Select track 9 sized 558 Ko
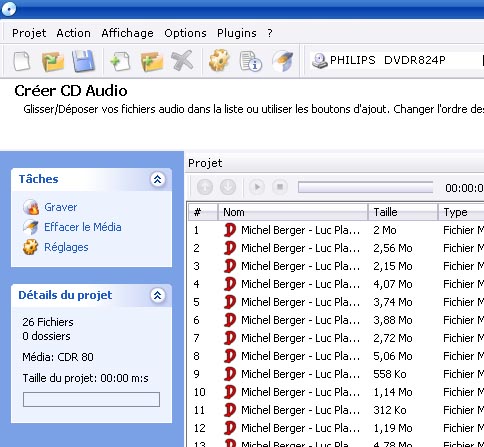 (x=336, y=374)
